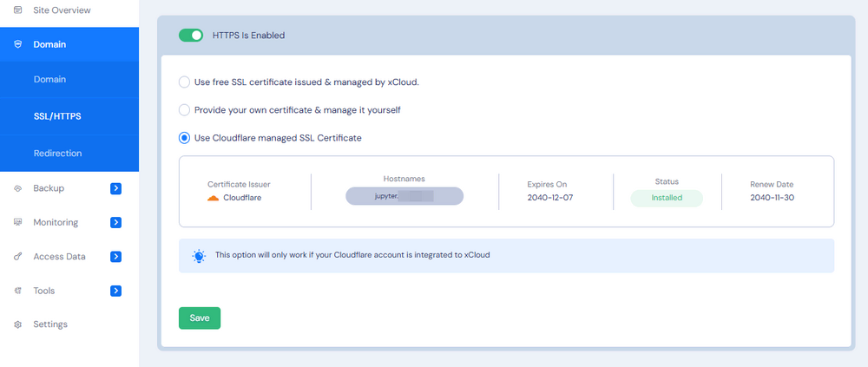Click the Cloudflare cloud logo icon
The height and width of the screenshot is (367, 868).
tap(214, 198)
